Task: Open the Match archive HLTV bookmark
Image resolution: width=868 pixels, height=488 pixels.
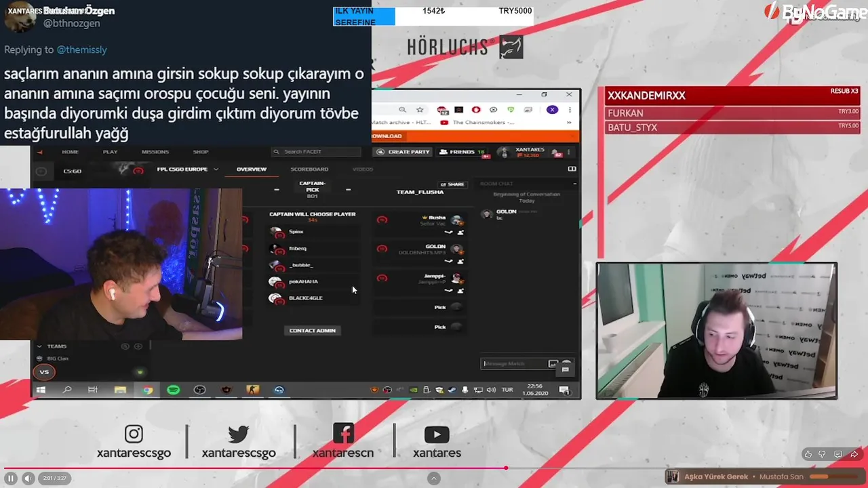Action: click(400, 123)
